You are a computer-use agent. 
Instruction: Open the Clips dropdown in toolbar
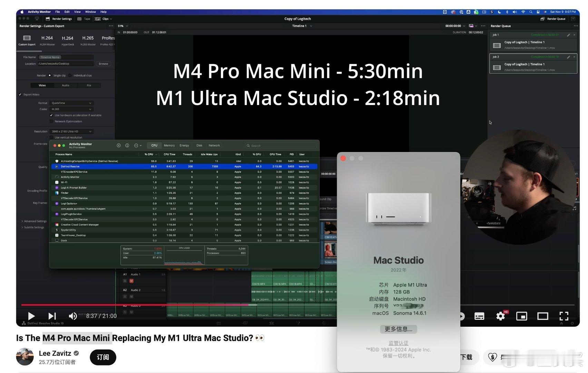pos(103,19)
